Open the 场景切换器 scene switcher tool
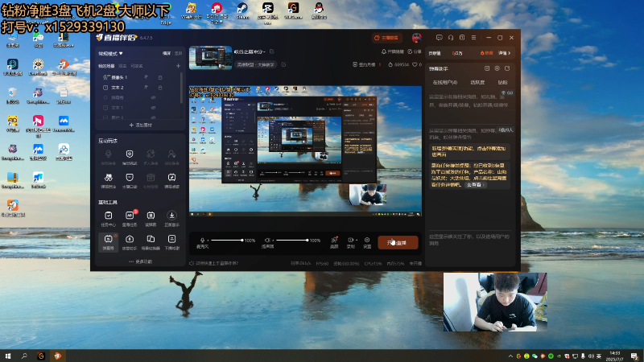 pos(151,242)
